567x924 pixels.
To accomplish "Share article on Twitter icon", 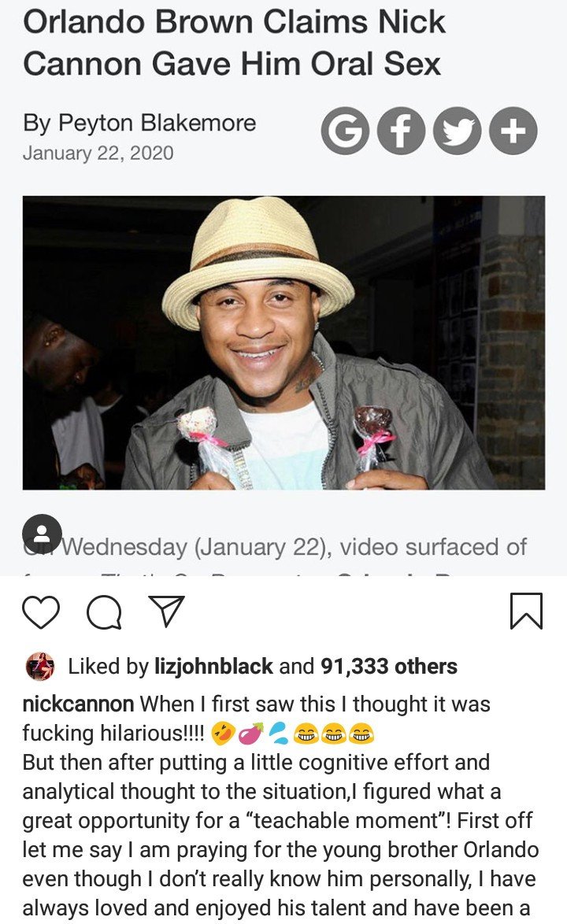I will 457,131.
